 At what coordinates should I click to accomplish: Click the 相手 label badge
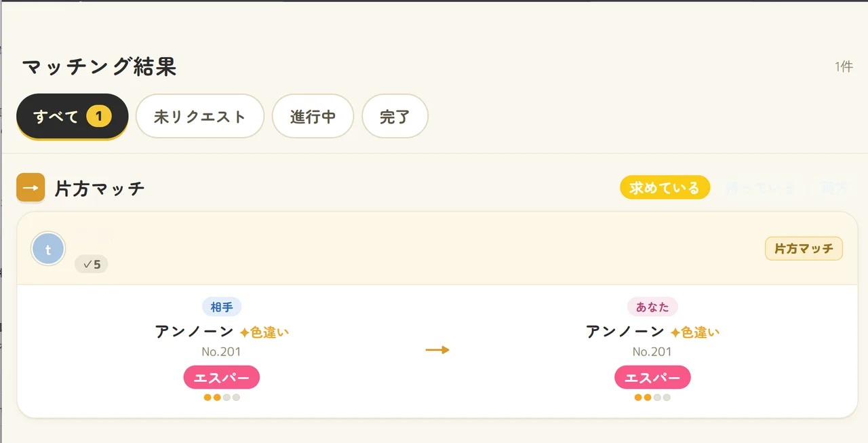[x=221, y=307]
